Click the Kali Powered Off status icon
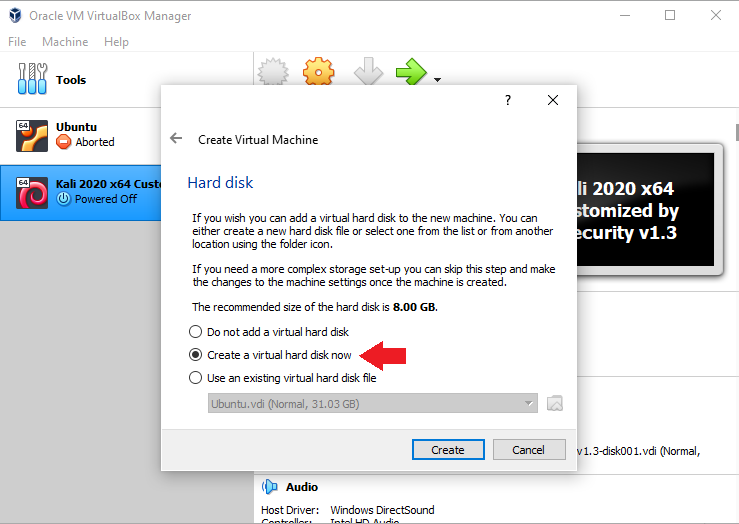The width and height of the screenshot is (739, 524). coord(64,199)
